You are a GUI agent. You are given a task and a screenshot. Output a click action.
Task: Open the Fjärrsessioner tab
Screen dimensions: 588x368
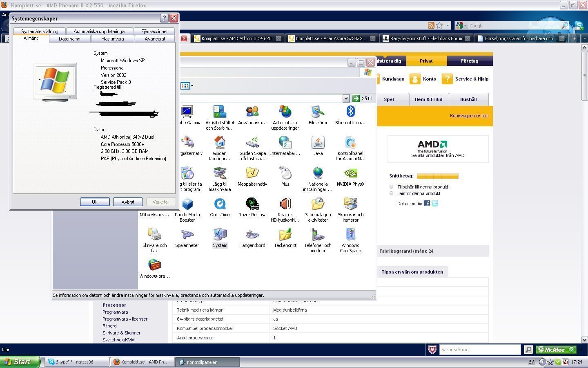154,31
